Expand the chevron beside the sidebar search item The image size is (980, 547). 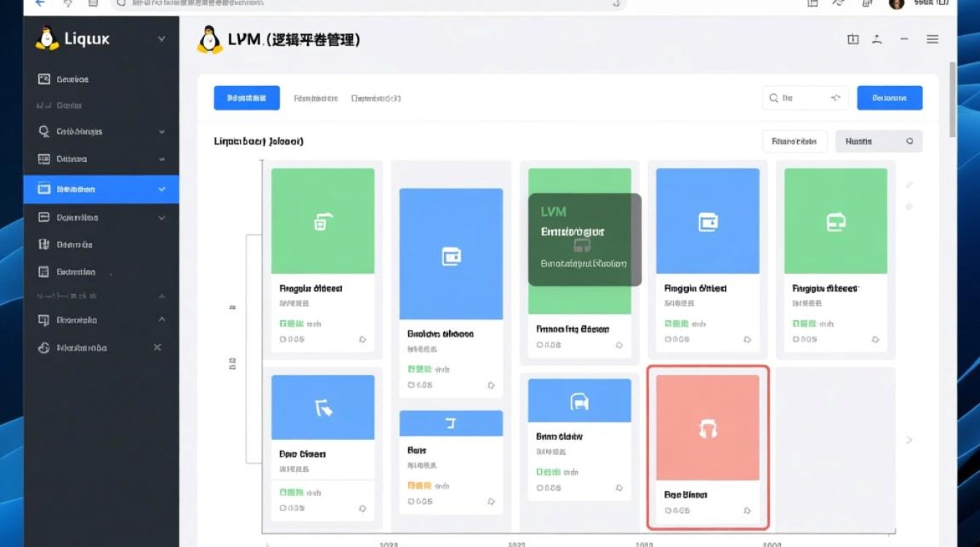pyautogui.click(x=161, y=132)
